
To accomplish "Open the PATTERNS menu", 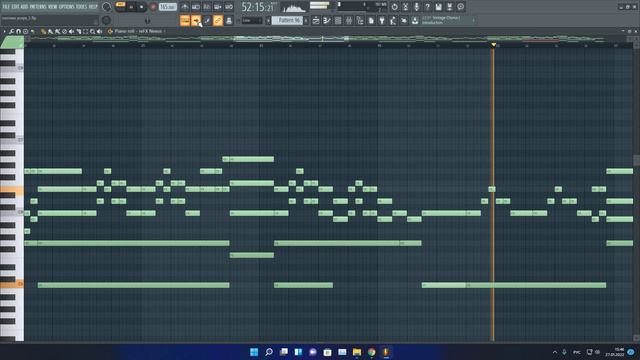I will [38, 7].
